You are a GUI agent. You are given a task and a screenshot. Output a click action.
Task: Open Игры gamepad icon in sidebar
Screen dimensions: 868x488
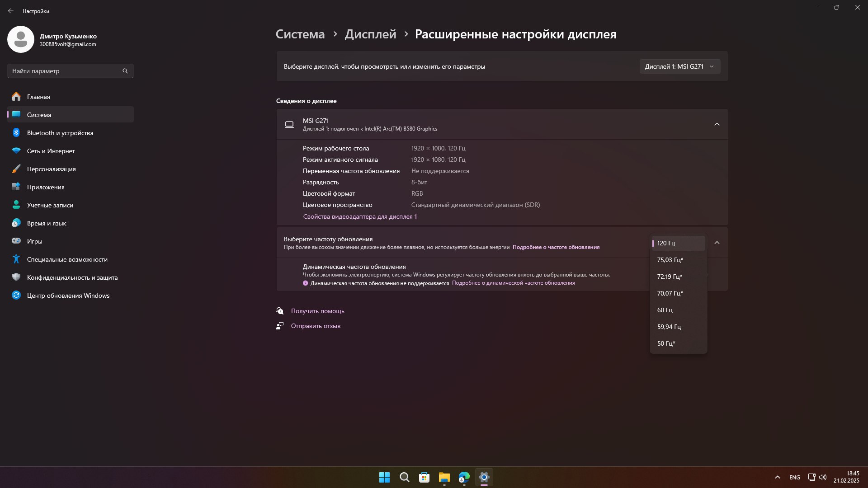pos(16,241)
